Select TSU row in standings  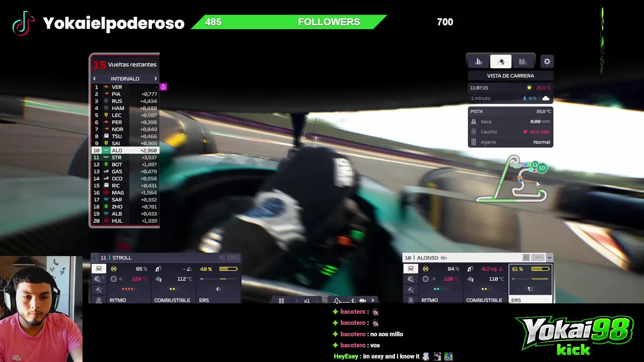(124, 136)
